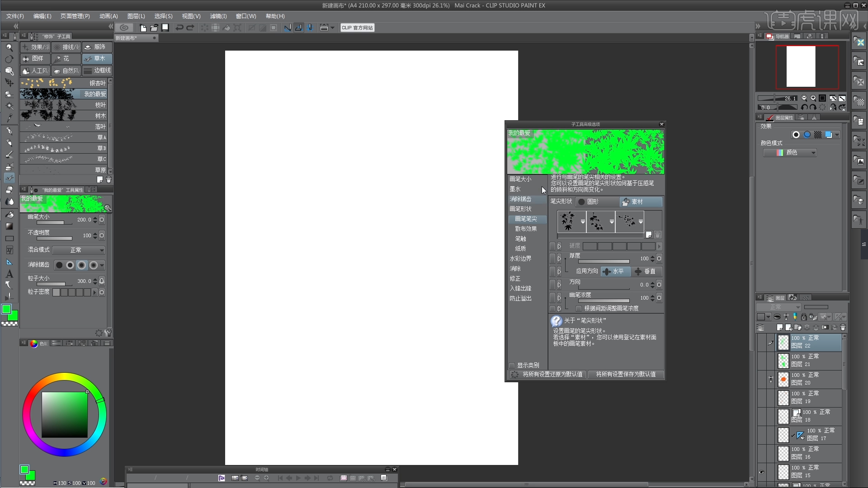Open the 文件(F) menu
This screenshot has width=868, height=488.
coord(15,16)
